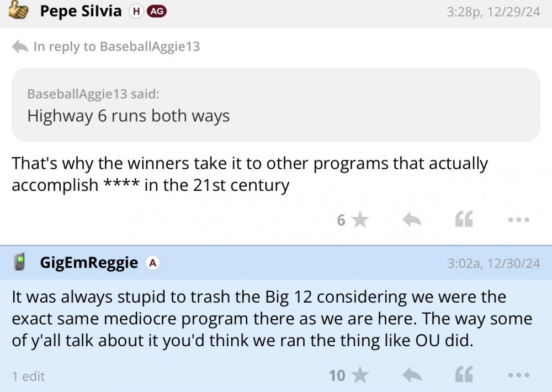Star GigEmReggie's post
Image resolution: width=552 pixels, height=392 pixels.
coord(360,375)
